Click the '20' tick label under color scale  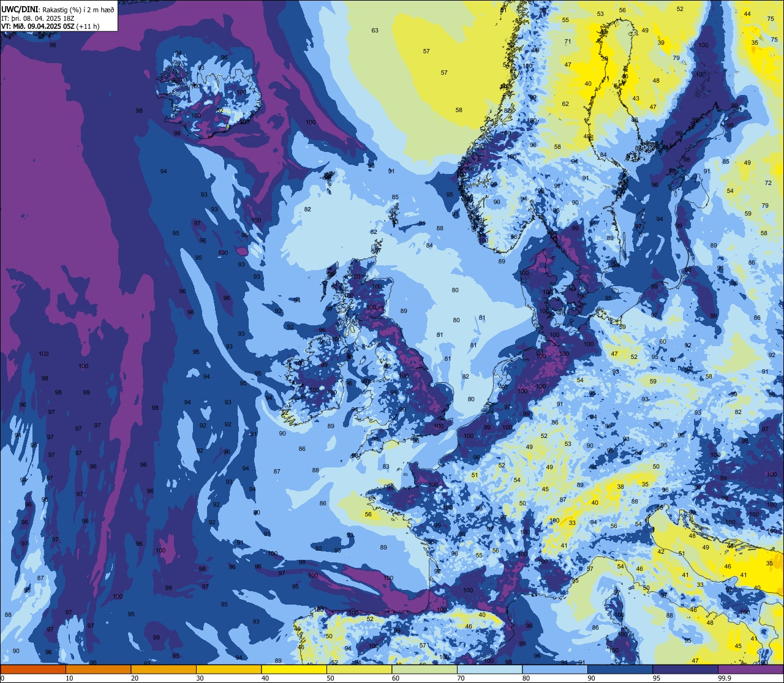pos(135,678)
